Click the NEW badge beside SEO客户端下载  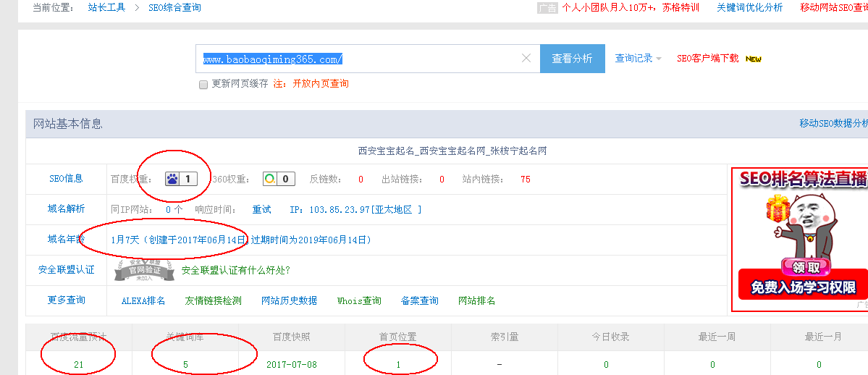click(x=754, y=59)
